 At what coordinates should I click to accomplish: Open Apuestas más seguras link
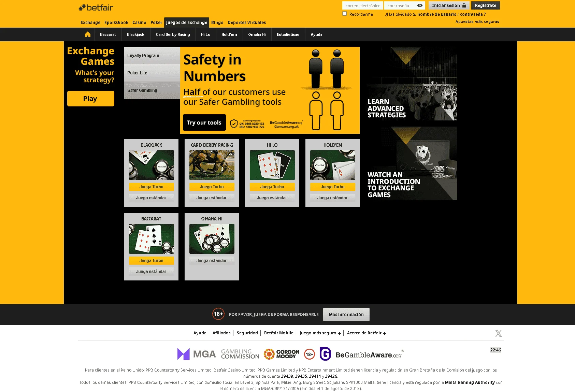click(477, 21)
